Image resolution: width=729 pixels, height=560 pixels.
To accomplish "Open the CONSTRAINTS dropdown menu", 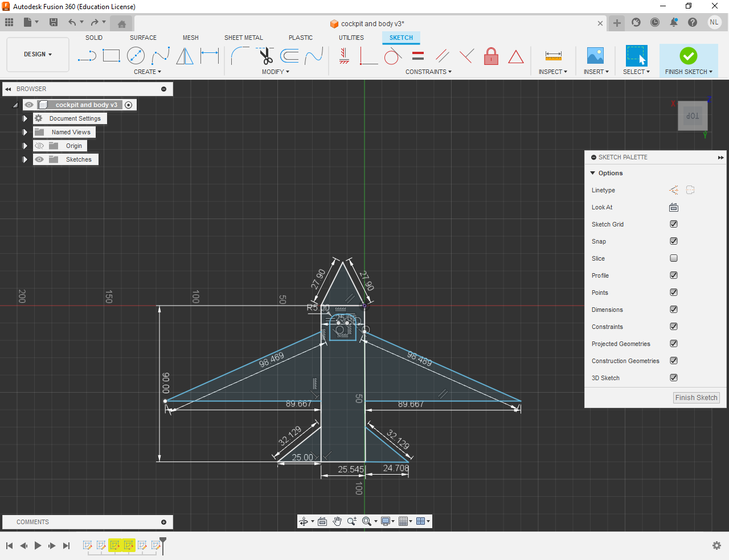I will click(x=429, y=72).
